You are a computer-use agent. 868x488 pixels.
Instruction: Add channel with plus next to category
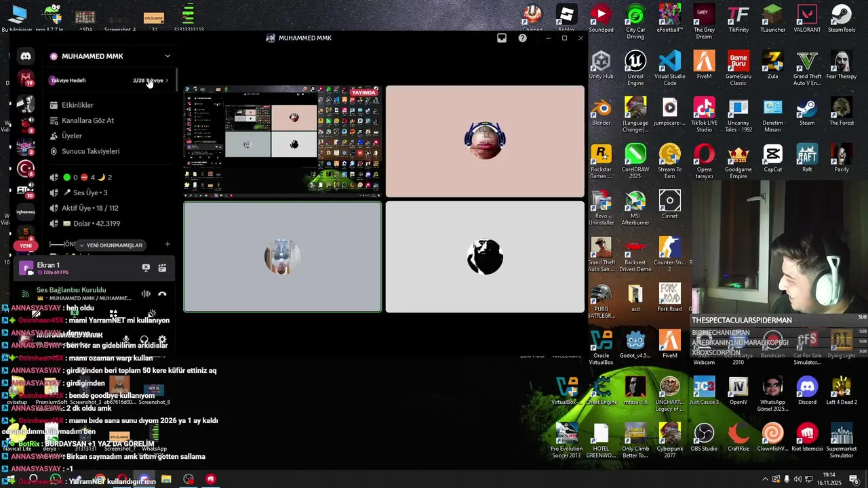167,245
